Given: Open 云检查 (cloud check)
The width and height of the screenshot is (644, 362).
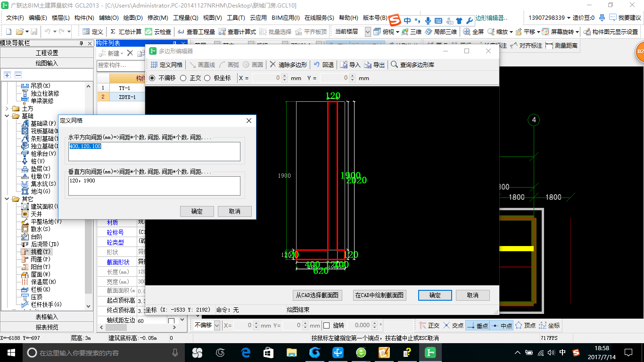Looking at the screenshot, I should click(x=158, y=32).
